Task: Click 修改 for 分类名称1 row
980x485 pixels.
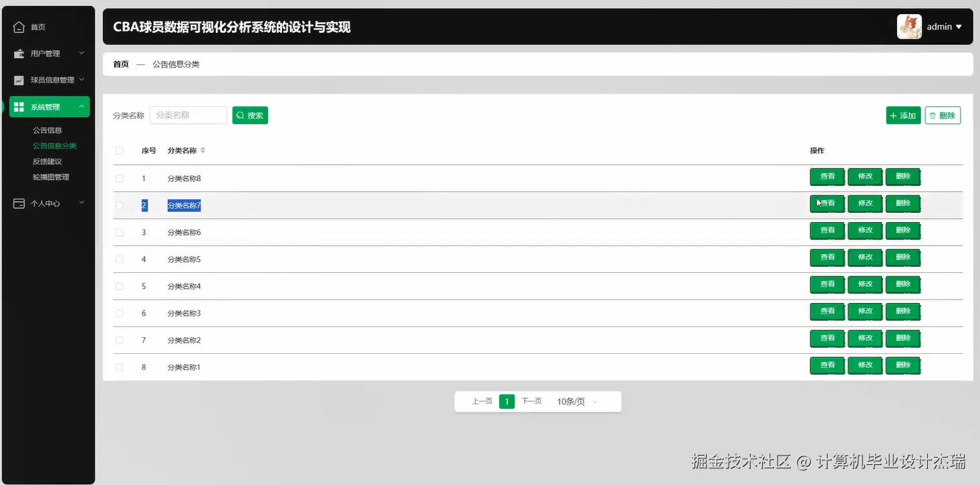Action: tap(866, 365)
